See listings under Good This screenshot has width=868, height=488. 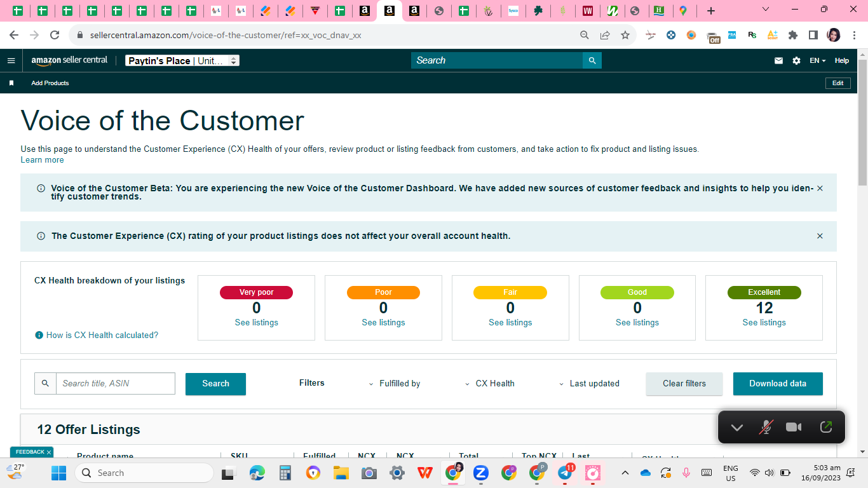[637, 323]
